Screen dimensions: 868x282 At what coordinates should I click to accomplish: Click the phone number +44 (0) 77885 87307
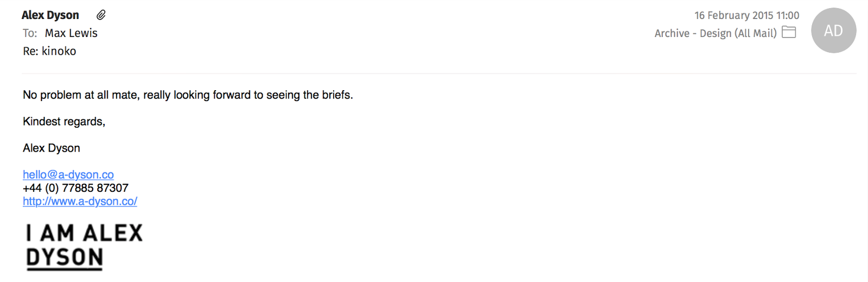(75, 188)
